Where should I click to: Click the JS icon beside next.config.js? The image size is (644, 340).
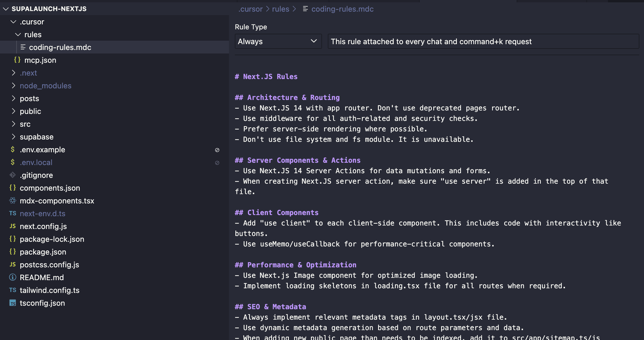12,226
